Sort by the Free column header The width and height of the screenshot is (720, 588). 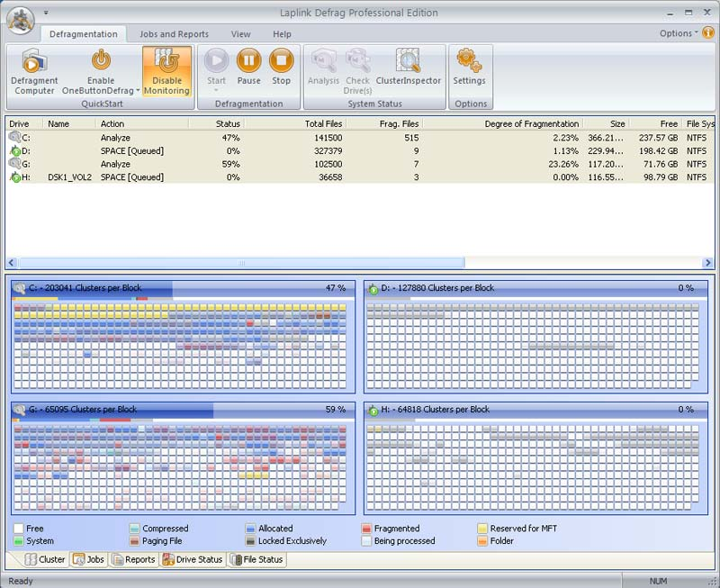(656, 123)
